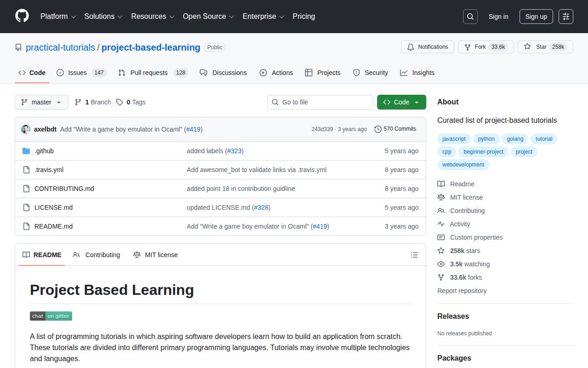588x368 pixels.
Task: Click the repository bookmark icon beside practical-tutorials
Action: pos(18,47)
